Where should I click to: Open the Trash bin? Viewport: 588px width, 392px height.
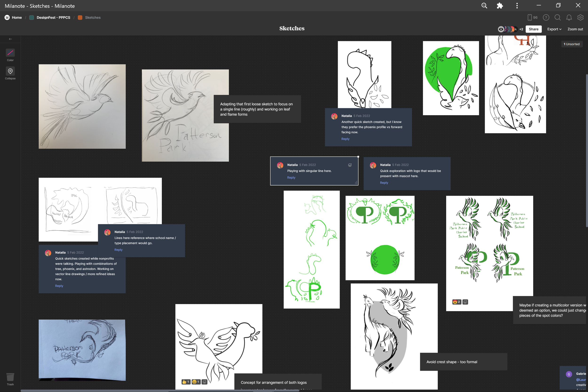click(x=10, y=379)
